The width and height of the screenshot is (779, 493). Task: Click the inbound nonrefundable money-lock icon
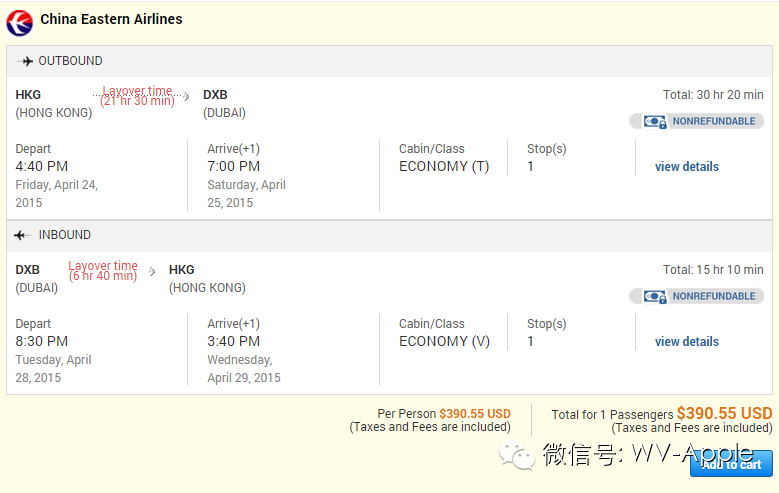click(655, 297)
